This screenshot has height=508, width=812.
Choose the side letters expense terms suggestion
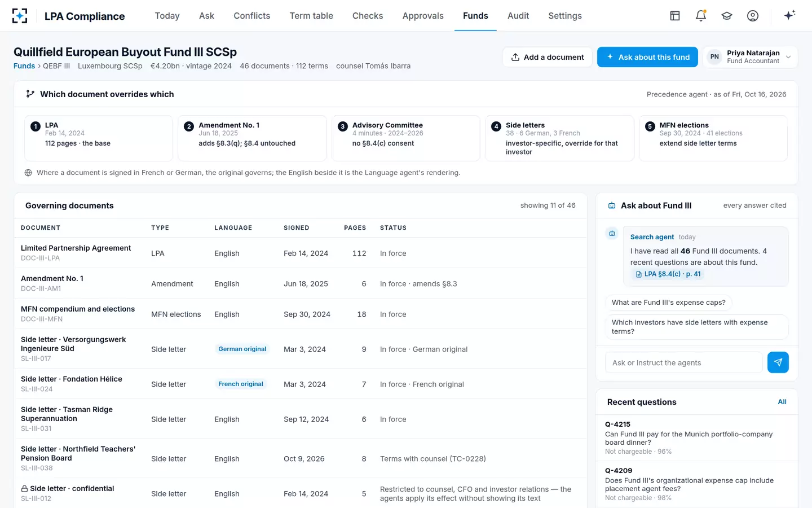pyautogui.click(x=697, y=327)
